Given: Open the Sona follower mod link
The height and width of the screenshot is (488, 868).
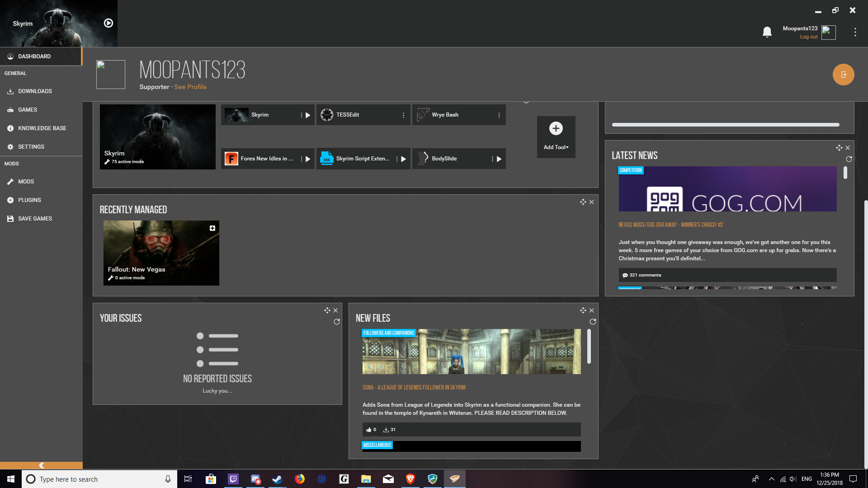Looking at the screenshot, I should pos(414,387).
